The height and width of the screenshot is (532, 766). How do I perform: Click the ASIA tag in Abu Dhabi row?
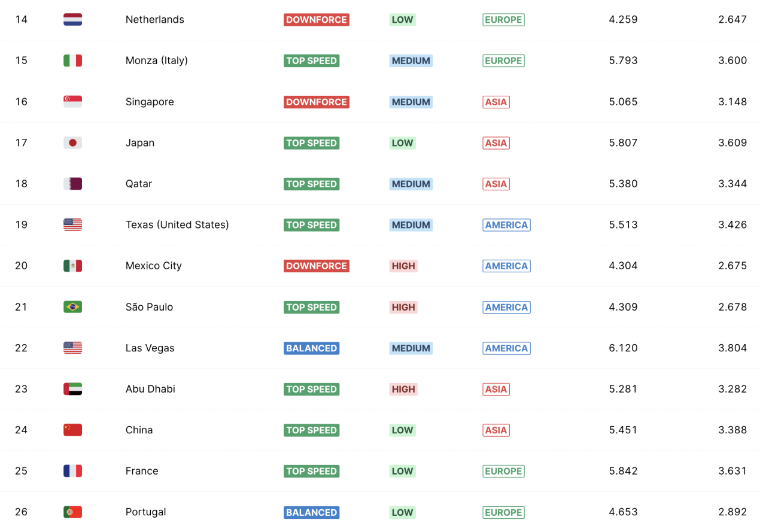(496, 389)
